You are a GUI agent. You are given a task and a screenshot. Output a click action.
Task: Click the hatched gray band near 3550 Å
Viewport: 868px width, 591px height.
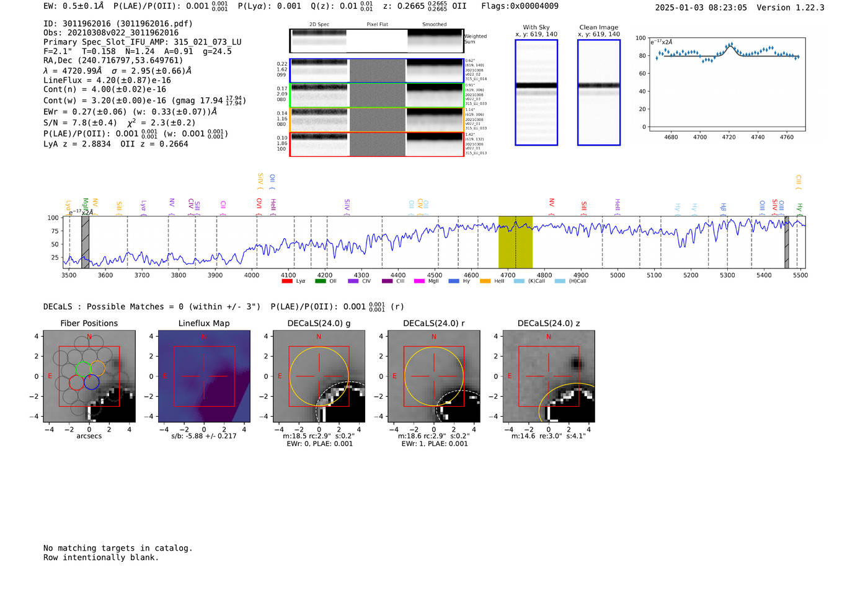86,242
